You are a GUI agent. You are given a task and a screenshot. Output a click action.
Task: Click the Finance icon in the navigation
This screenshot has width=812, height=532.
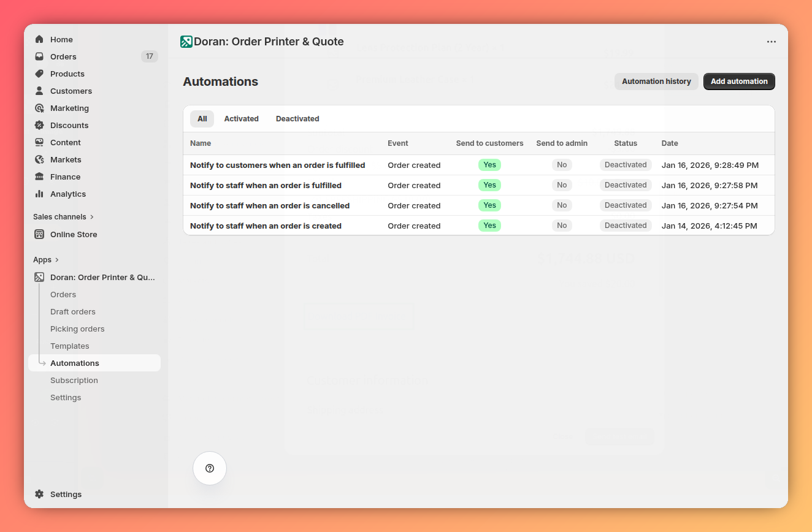coord(39,177)
